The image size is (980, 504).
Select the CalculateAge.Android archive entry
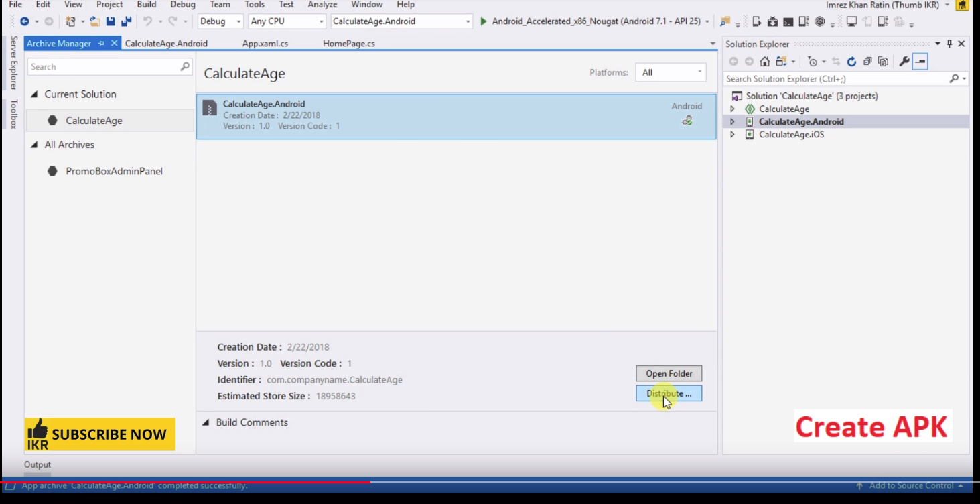(456, 117)
